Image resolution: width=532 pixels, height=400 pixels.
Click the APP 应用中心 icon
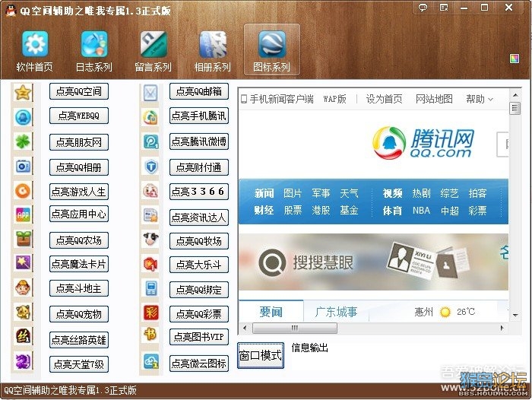(23, 214)
